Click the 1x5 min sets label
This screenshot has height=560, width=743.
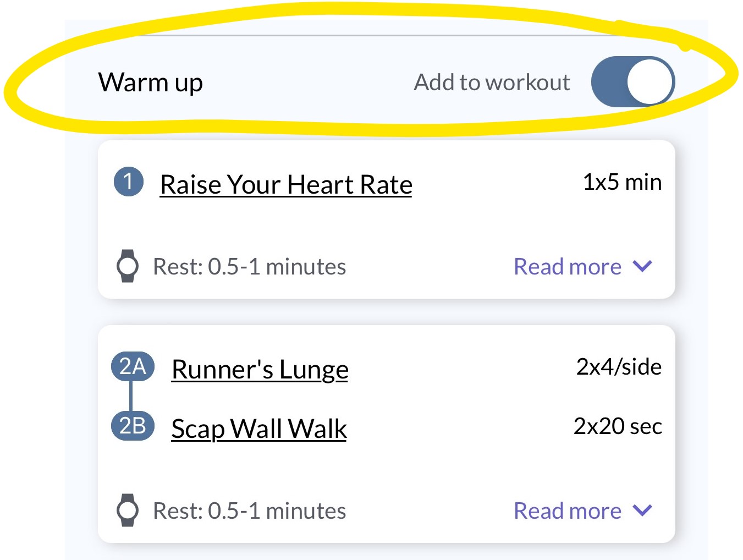[x=622, y=182]
